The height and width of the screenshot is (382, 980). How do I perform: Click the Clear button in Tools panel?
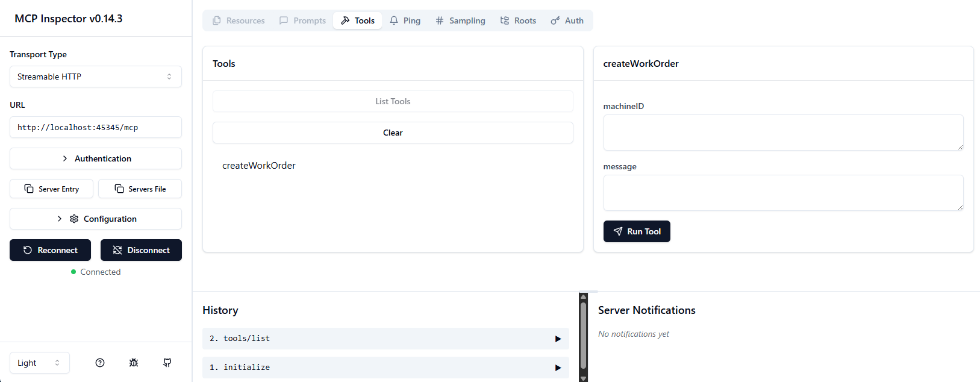[393, 133]
